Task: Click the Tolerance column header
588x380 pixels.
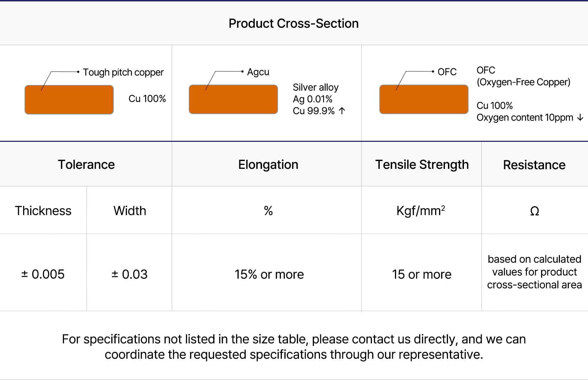Action: [86, 165]
